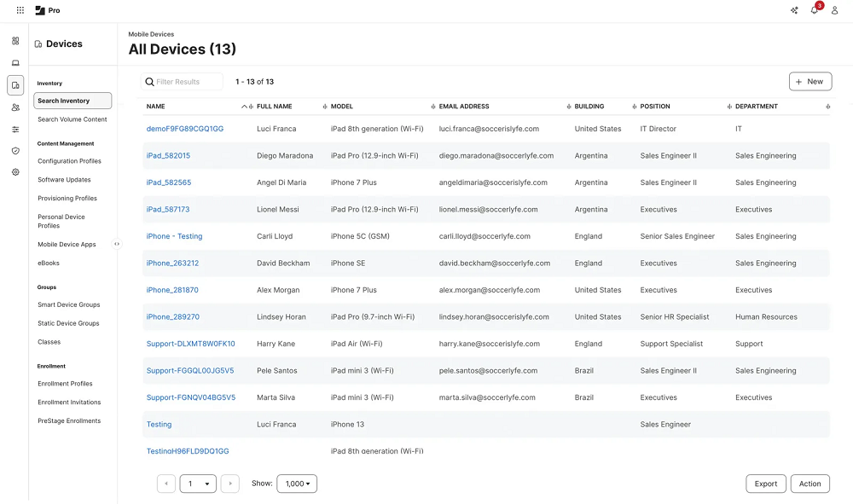The width and height of the screenshot is (853, 504).
Task: Open the iPad_582015 device link
Action: pos(168,155)
